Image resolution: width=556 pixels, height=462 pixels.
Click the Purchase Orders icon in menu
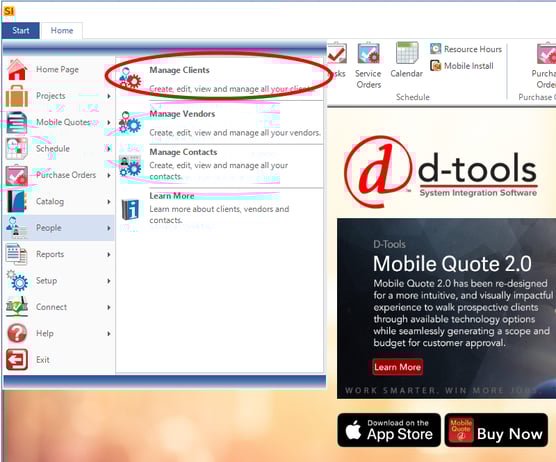(17, 175)
